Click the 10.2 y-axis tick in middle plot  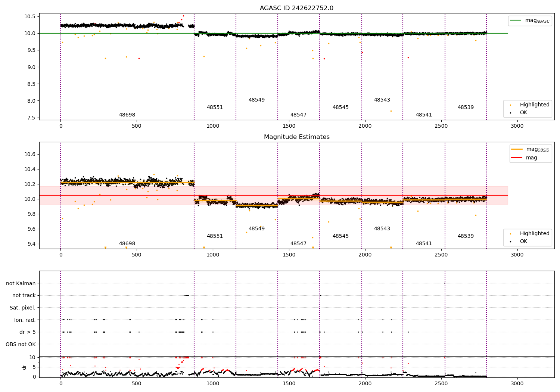click(30, 184)
